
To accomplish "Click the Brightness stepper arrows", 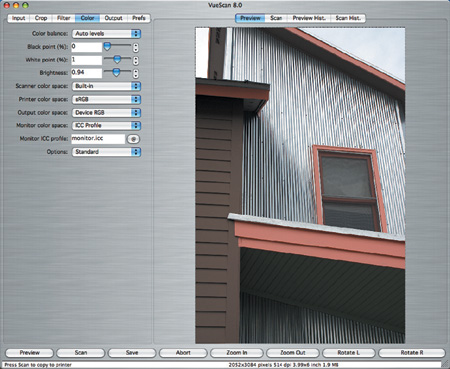I will pyautogui.click(x=136, y=74).
